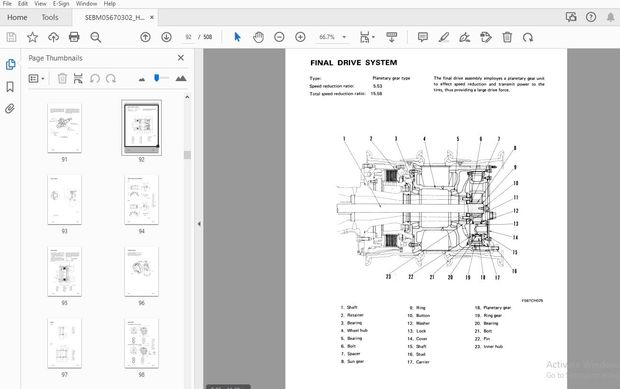
Task: Open the thumbnails panel options dropdown
Action: (36, 78)
